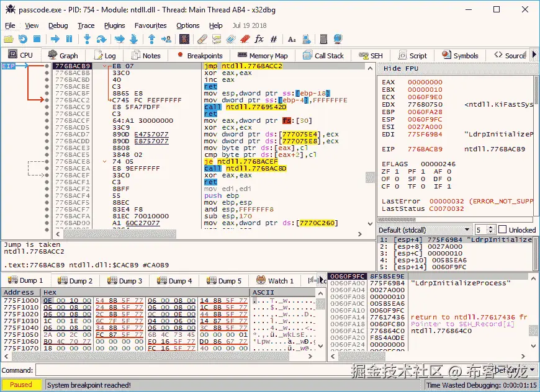The width and height of the screenshot is (540, 392).
Task: Open the Plugins menu
Action: [x=115, y=25]
